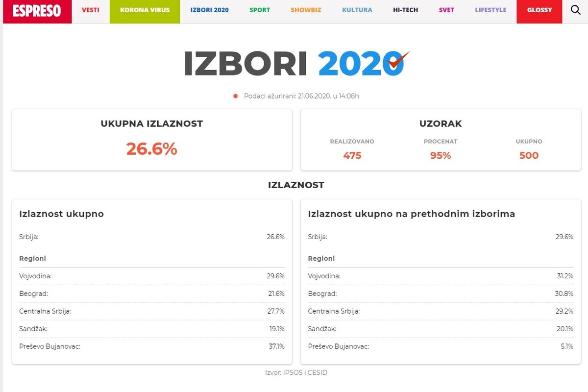This screenshot has width=588, height=392.
Task: Open the Kultura section
Action: [x=357, y=10]
